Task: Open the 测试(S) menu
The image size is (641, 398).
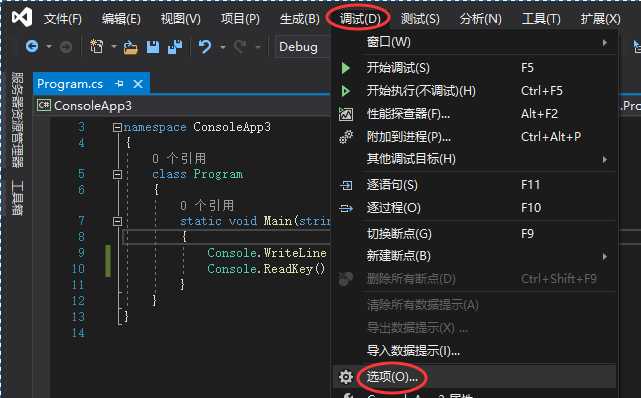Action: coord(419,18)
